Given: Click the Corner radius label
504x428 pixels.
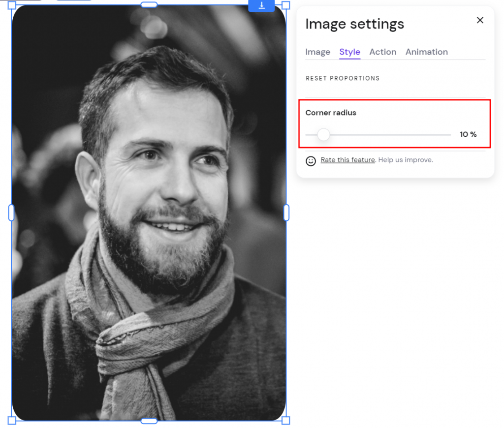Looking at the screenshot, I should click(330, 113).
